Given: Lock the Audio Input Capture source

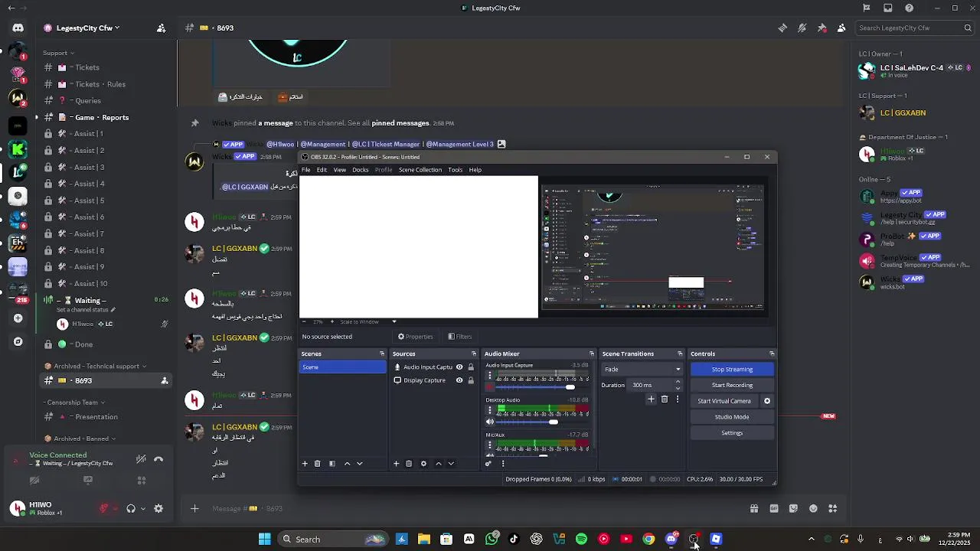Looking at the screenshot, I should (471, 367).
